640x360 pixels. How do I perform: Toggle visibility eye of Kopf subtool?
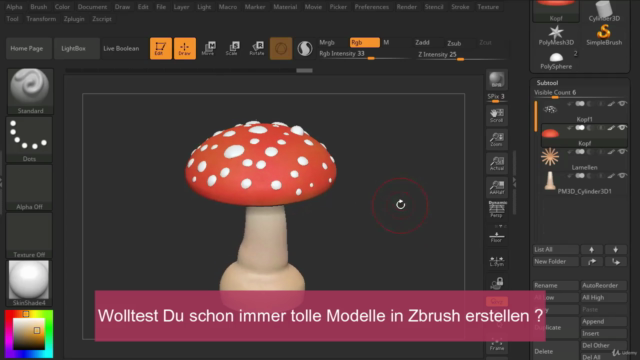point(622,128)
